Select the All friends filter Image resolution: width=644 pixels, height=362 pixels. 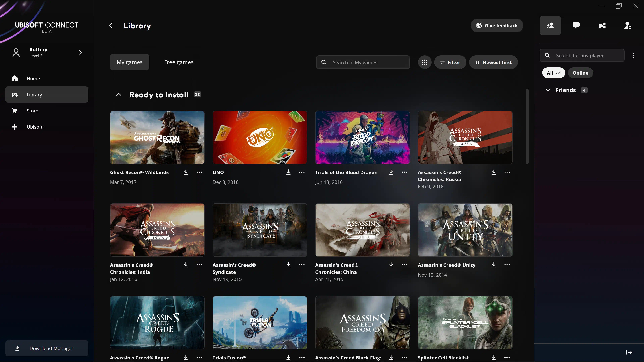pos(553,73)
